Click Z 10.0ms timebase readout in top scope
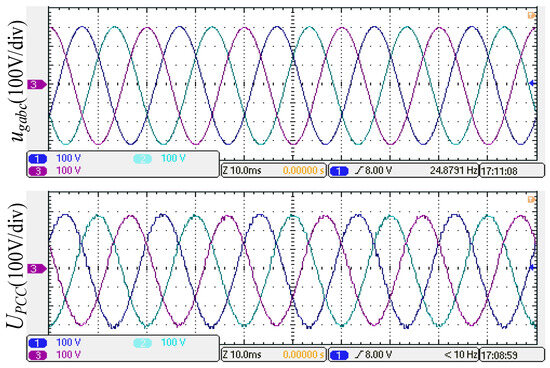 click(x=242, y=171)
